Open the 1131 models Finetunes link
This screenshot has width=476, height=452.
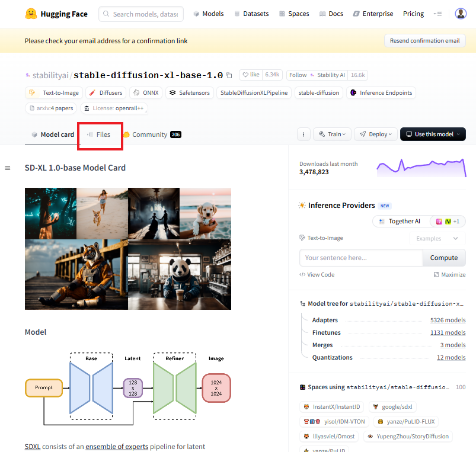(x=448, y=332)
